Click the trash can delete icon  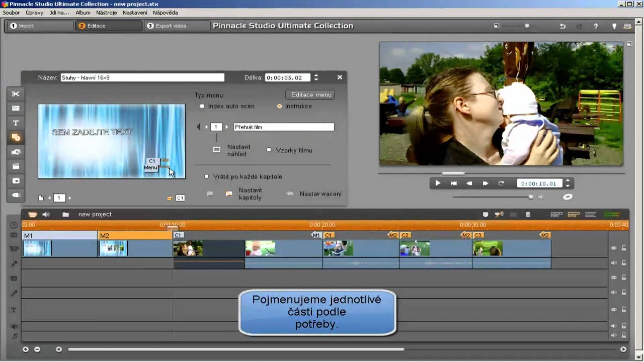pos(528,215)
